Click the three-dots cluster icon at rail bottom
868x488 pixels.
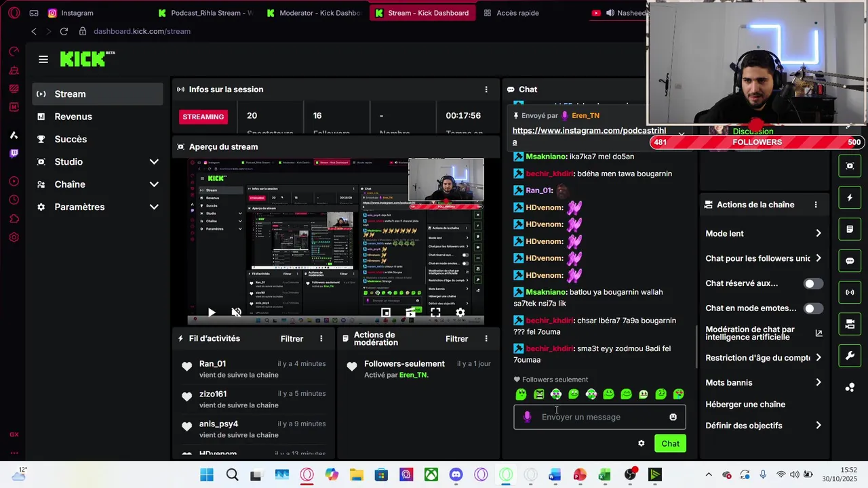click(850, 388)
